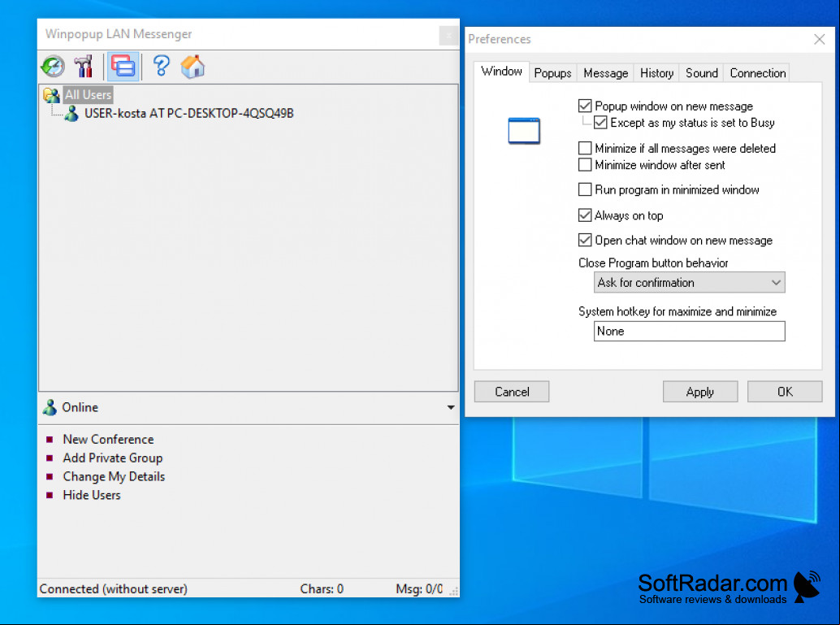Close the Preferences dialog
The height and width of the screenshot is (625, 840).
click(x=819, y=39)
